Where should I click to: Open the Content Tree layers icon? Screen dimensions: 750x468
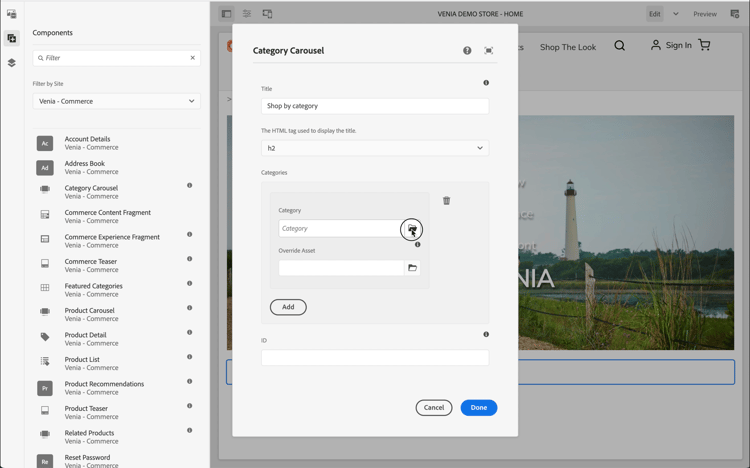11,63
